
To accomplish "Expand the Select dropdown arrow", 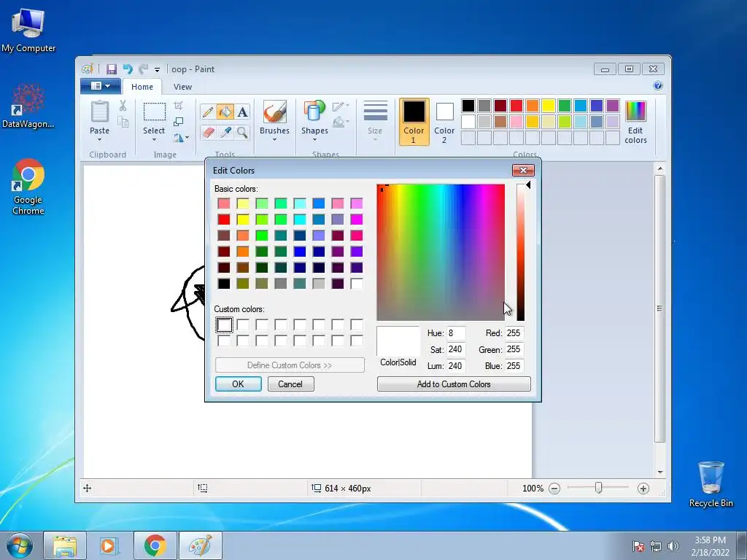I will pyautogui.click(x=155, y=140).
